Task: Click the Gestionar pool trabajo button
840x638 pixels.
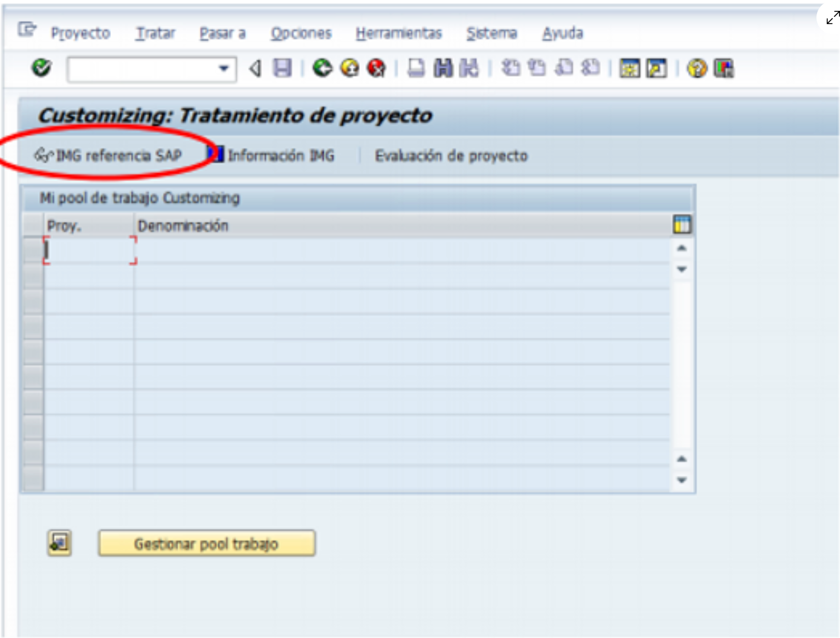Action: coord(207,543)
